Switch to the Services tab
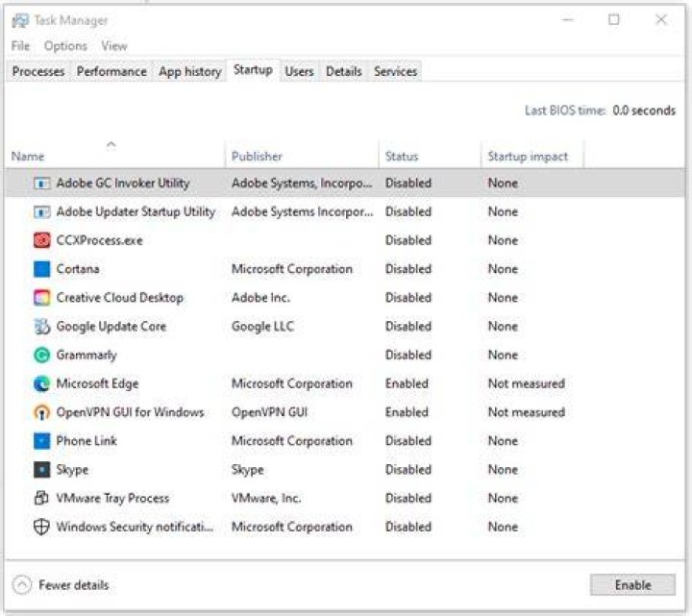This screenshot has height=616, width=692. tap(395, 71)
